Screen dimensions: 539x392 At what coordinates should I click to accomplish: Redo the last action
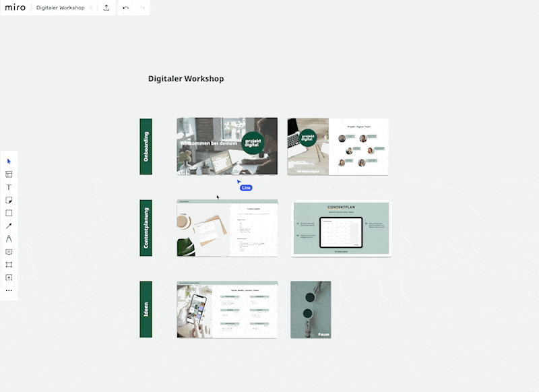(141, 7)
